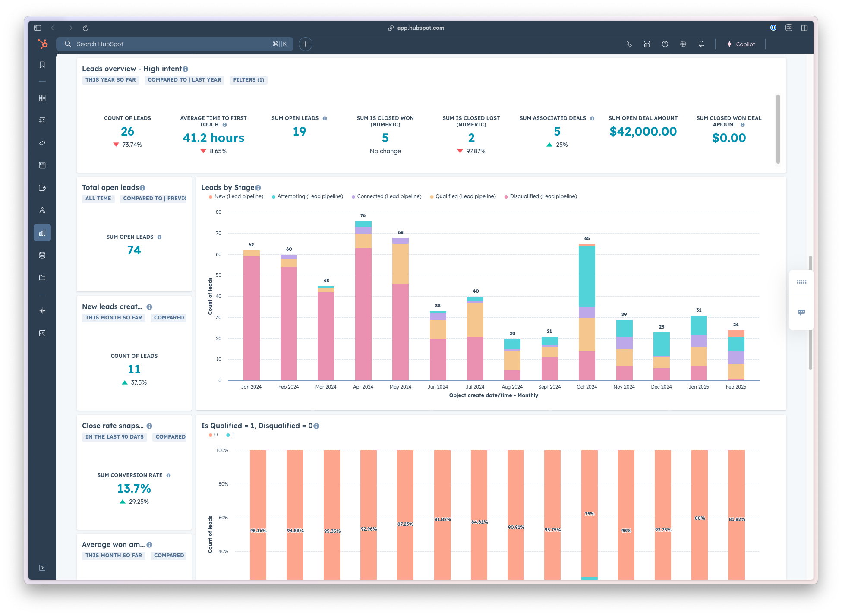Image resolution: width=842 pixels, height=616 pixels.
Task: Open the browser split view icon
Action: 804,28
